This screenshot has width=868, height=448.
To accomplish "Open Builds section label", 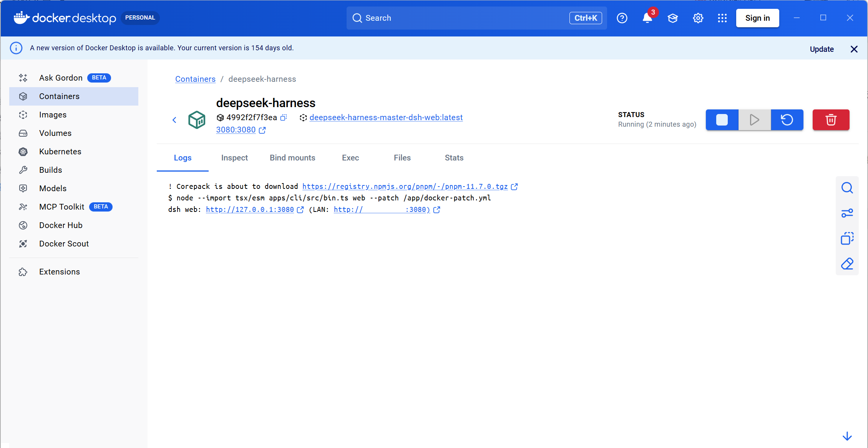I will click(51, 170).
